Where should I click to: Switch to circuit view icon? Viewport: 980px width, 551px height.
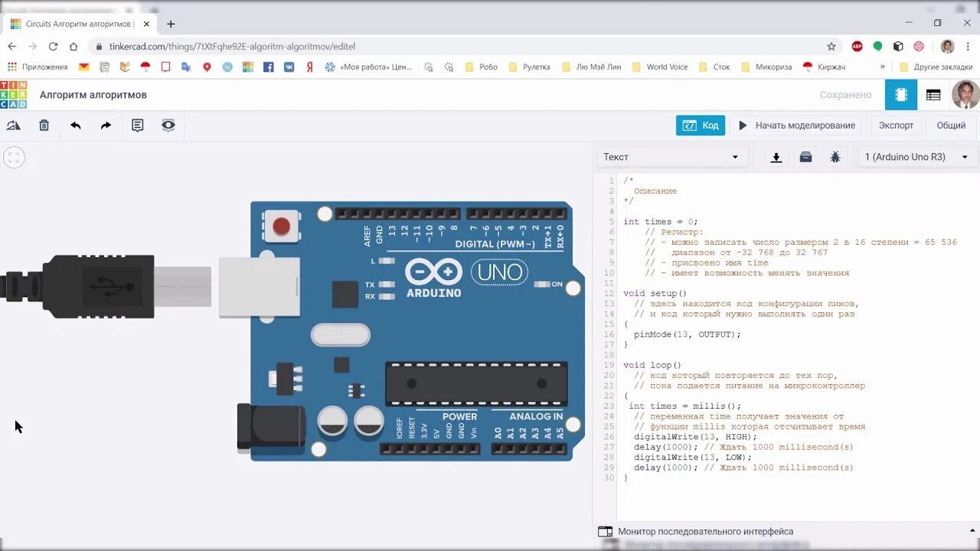[x=901, y=95]
